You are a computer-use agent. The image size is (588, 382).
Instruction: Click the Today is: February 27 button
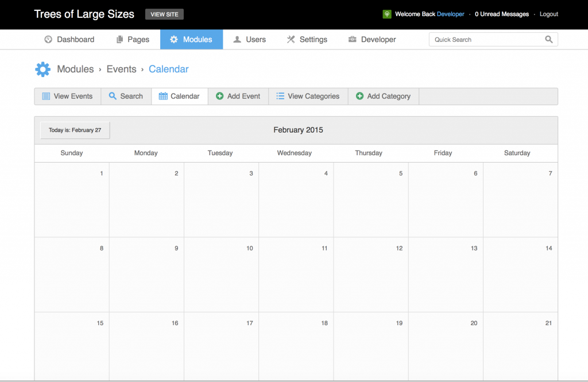pyautogui.click(x=75, y=130)
